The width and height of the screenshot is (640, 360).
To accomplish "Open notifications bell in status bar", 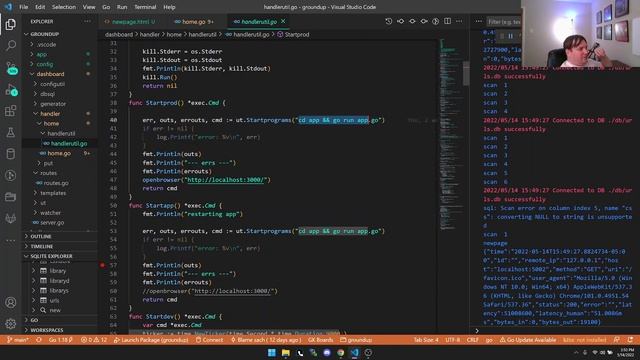I will click(631, 340).
